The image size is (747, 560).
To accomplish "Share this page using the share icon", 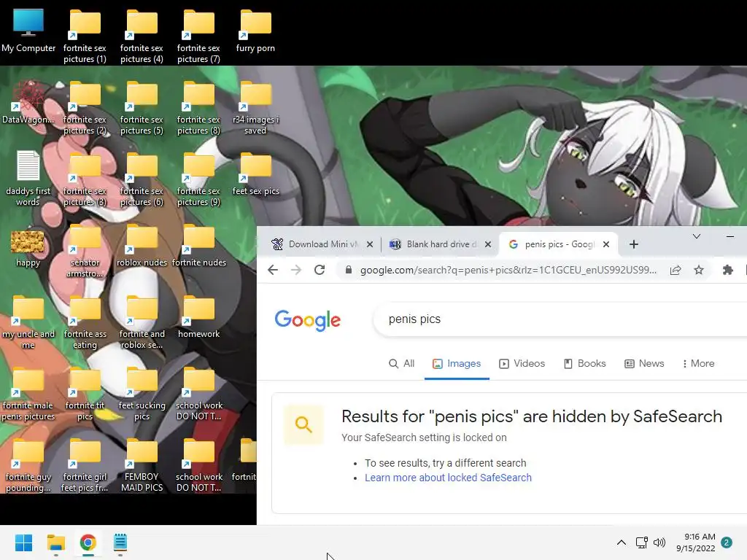I will pyautogui.click(x=675, y=270).
